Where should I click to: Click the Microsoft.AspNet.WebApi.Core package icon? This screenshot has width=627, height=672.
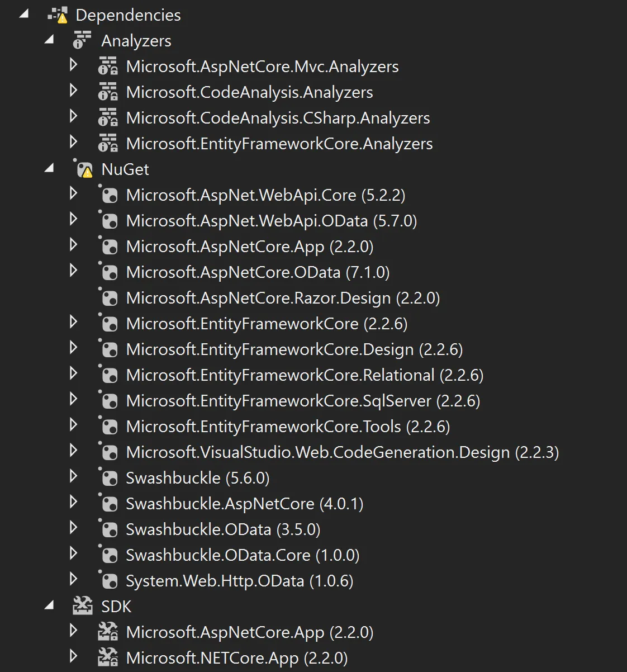tap(108, 195)
